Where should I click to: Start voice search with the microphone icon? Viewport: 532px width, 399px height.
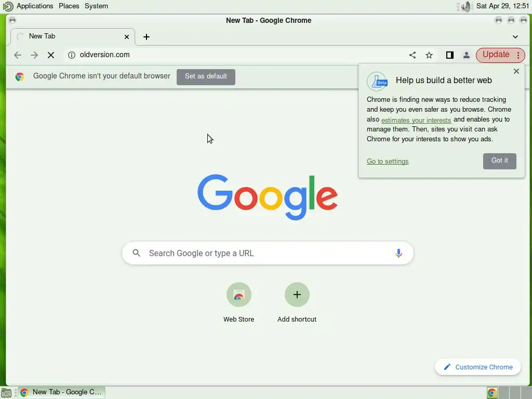398,253
